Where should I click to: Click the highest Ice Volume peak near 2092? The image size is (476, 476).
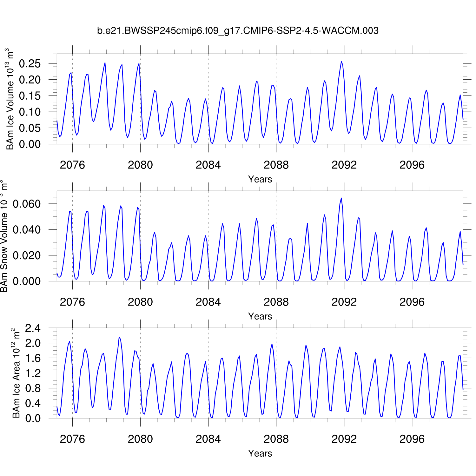(341, 62)
